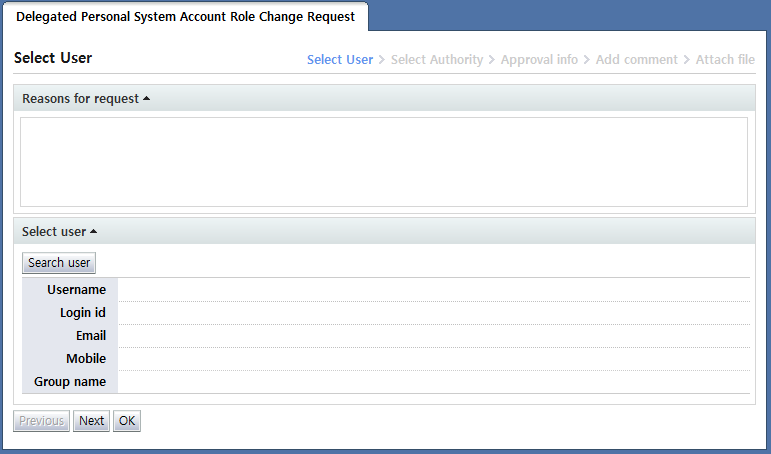Image resolution: width=771 pixels, height=454 pixels.
Task: Click the Group name row label
Action: (70, 382)
